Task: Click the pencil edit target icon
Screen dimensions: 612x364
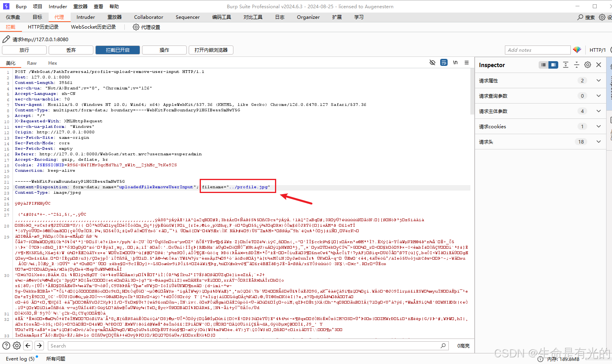Action: [6, 39]
